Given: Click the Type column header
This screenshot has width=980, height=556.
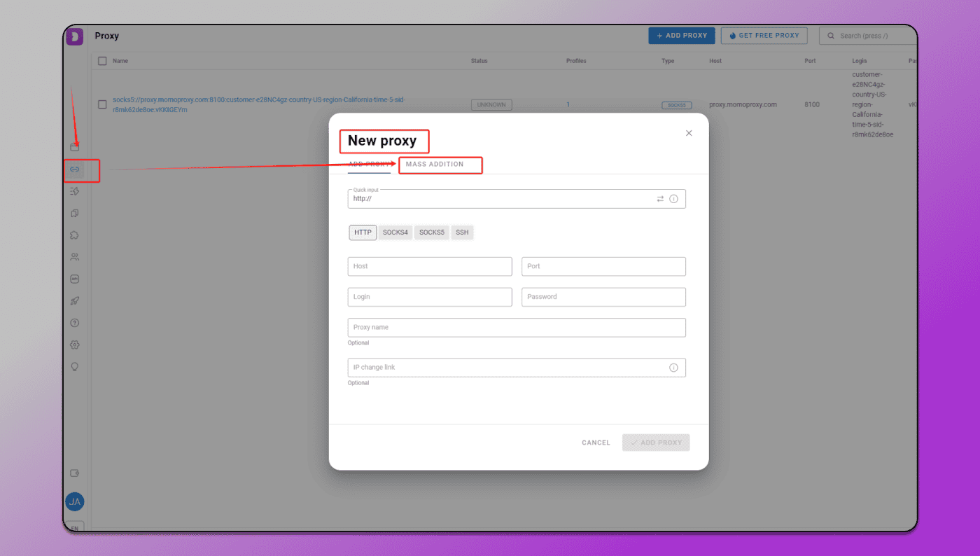Looking at the screenshot, I should (668, 61).
